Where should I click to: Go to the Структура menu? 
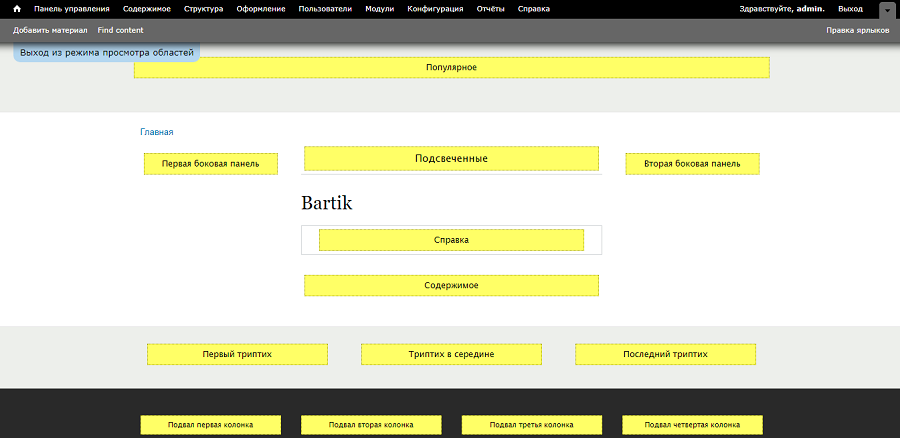click(204, 9)
